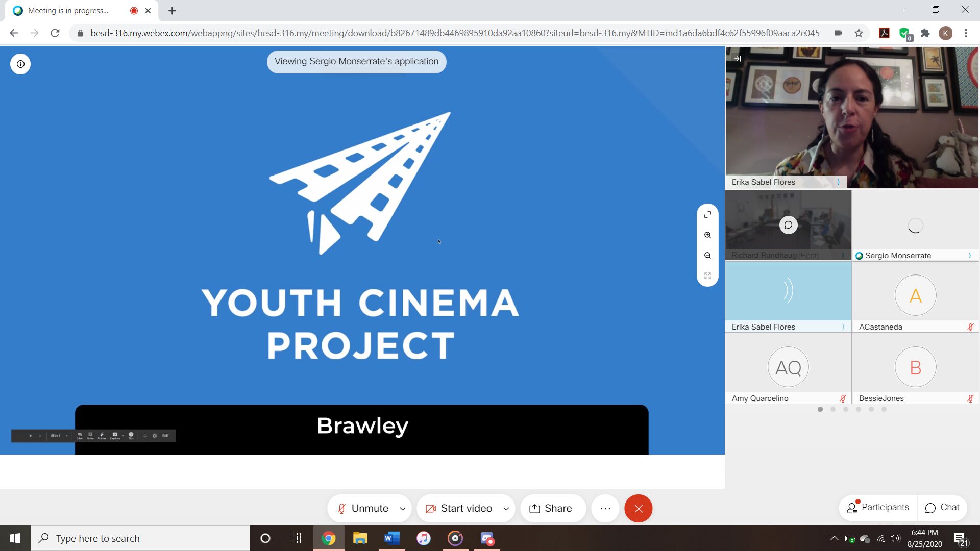Show hidden system tray icons

834,538
